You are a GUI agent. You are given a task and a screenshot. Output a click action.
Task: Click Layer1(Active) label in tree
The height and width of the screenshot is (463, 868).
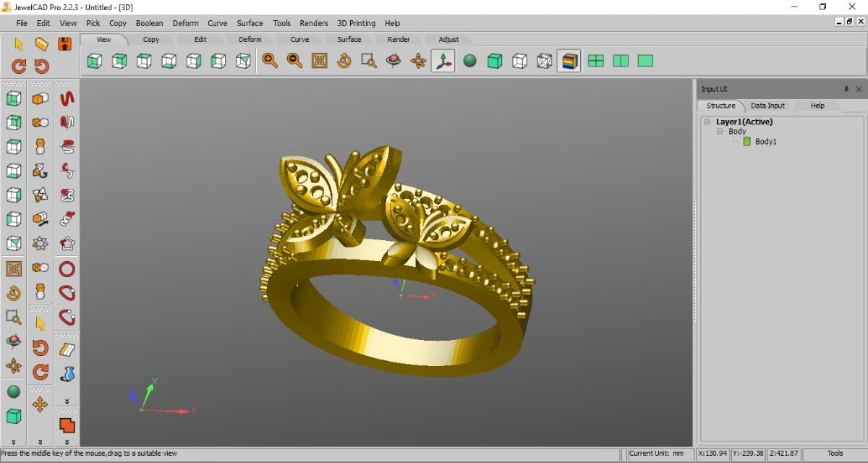[x=744, y=122]
